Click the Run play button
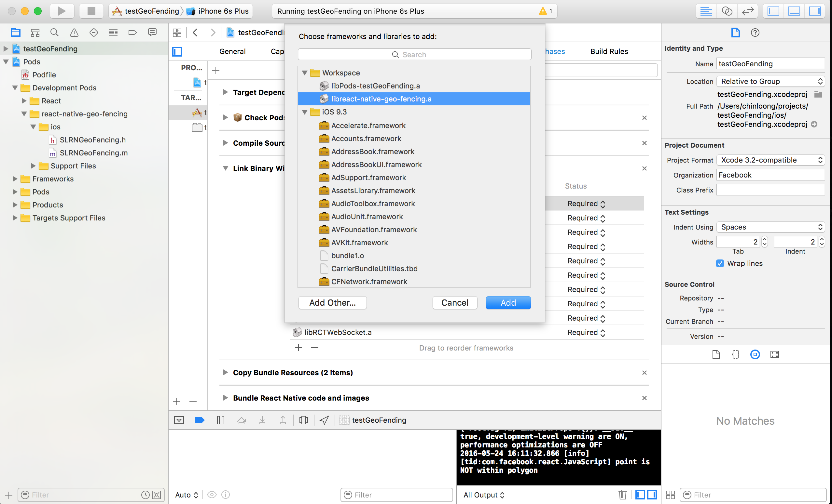 pyautogui.click(x=62, y=11)
